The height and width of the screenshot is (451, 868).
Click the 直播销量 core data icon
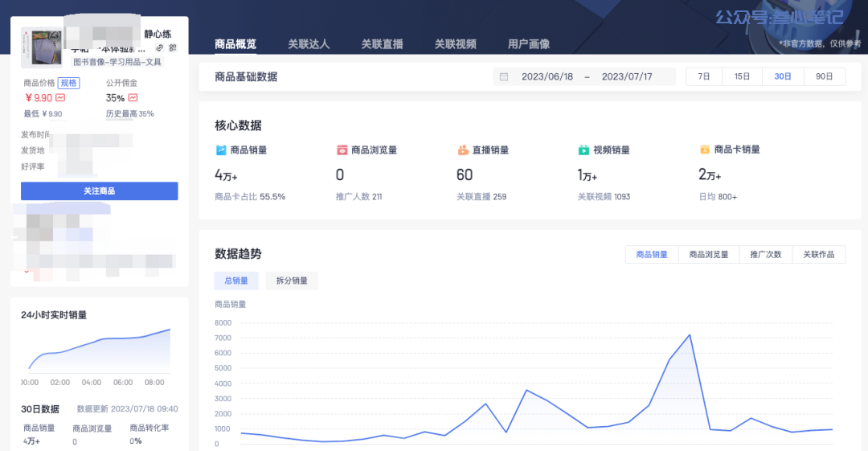[x=463, y=150]
